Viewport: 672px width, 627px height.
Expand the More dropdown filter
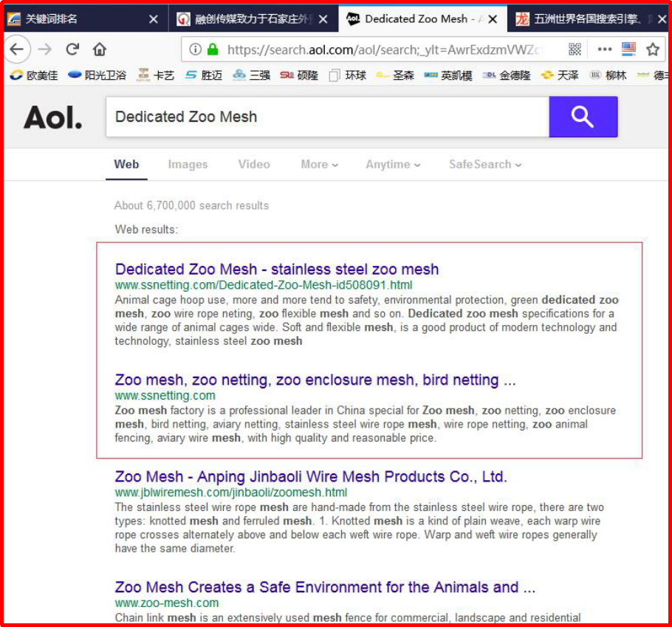click(319, 165)
